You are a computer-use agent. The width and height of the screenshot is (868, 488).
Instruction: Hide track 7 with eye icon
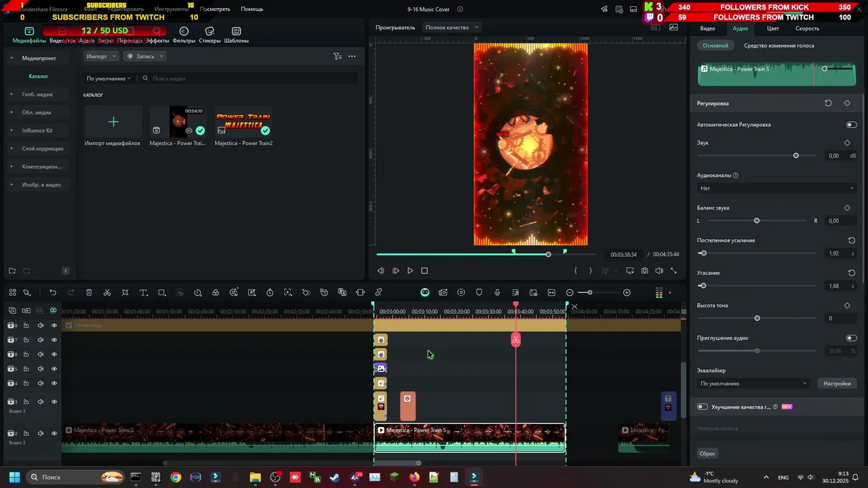tap(54, 340)
